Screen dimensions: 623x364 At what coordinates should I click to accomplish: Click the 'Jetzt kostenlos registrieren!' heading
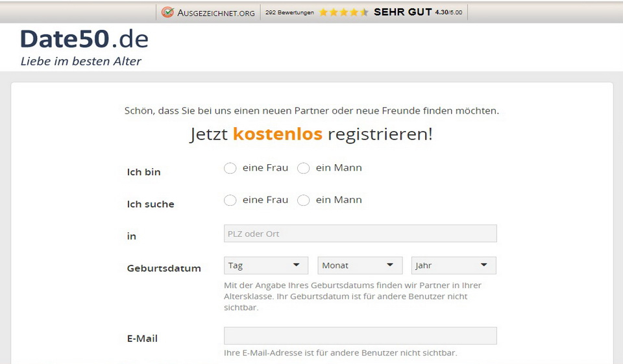pyautogui.click(x=311, y=134)
